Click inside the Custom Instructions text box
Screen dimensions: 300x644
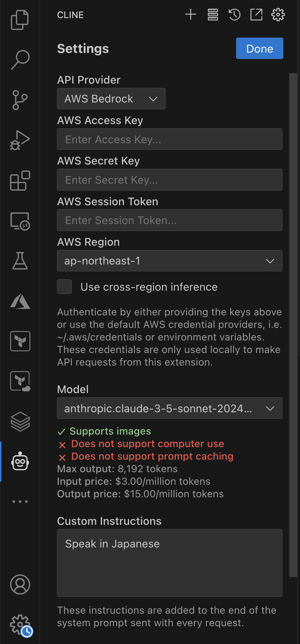point(170,563)
